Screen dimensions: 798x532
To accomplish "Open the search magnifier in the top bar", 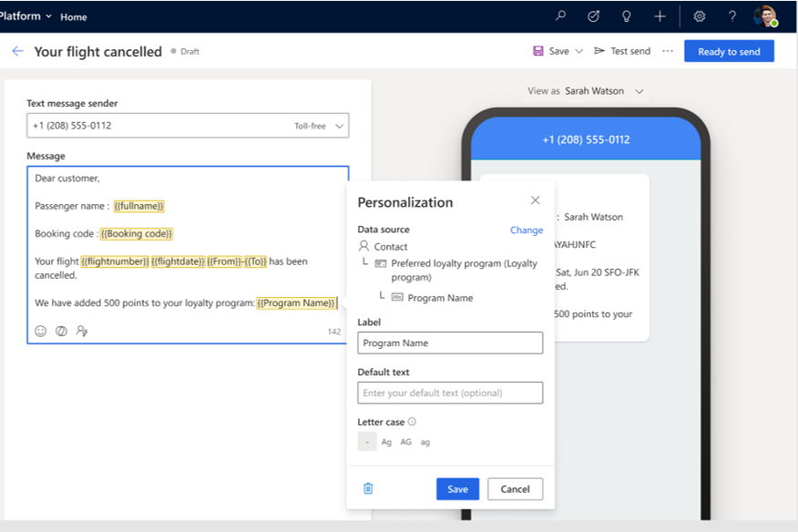I will [x=561, y=16].
